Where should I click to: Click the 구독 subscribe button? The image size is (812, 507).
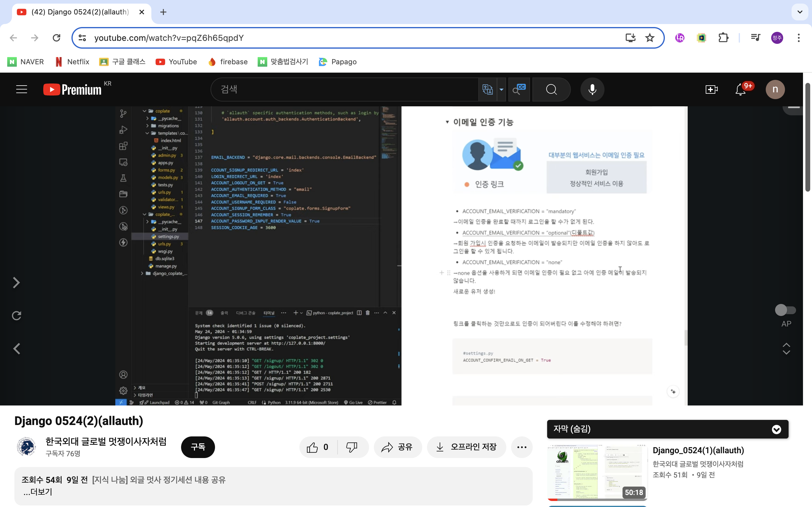point(198,447)
